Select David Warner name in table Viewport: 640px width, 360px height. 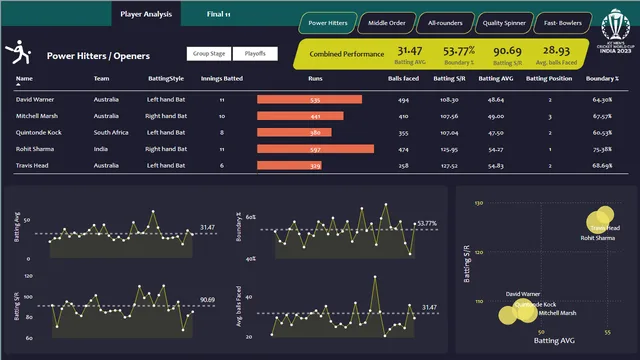tap(35, 100)
